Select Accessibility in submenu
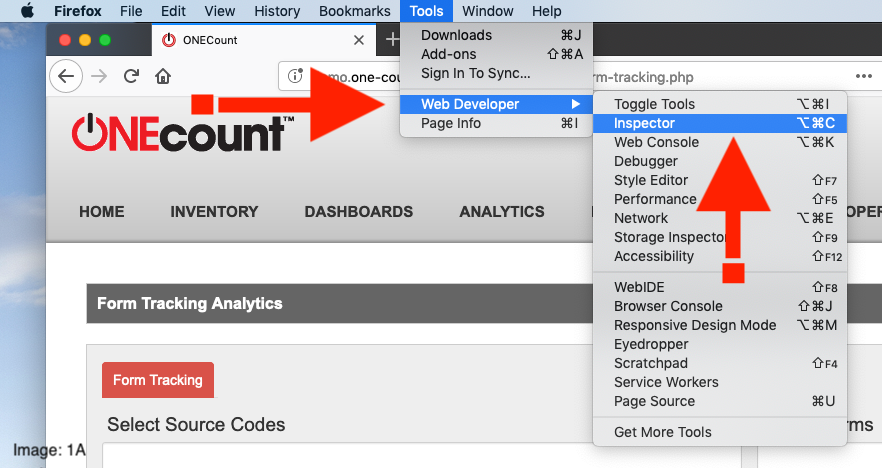Screen dimensions: 882x468 pyautogui.click(x=720, y=256)
